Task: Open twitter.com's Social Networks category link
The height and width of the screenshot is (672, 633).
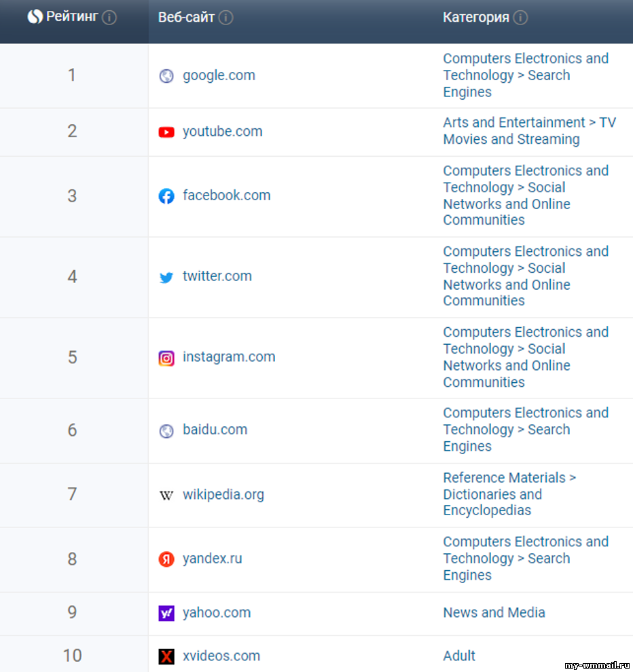Action: [x=526, y=276]
